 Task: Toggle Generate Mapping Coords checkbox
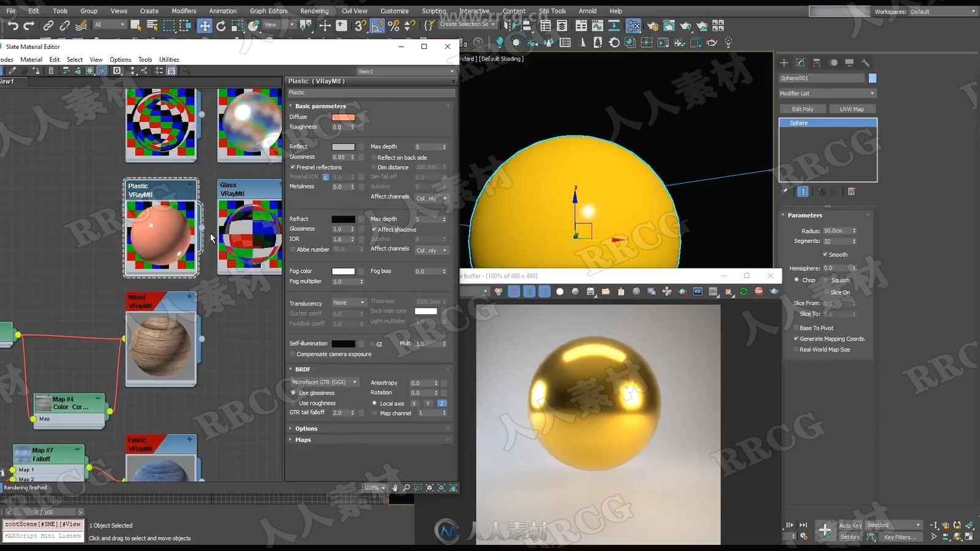point(796,339)
